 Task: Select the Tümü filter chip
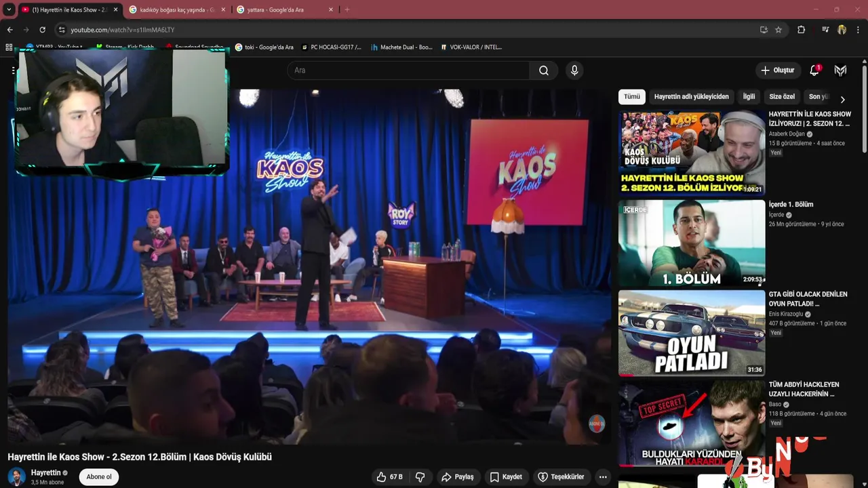632,97
